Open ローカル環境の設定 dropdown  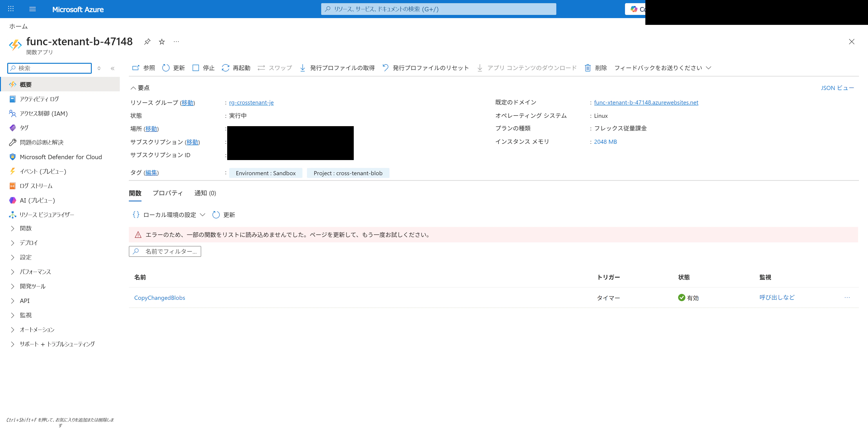click(169, 215)
